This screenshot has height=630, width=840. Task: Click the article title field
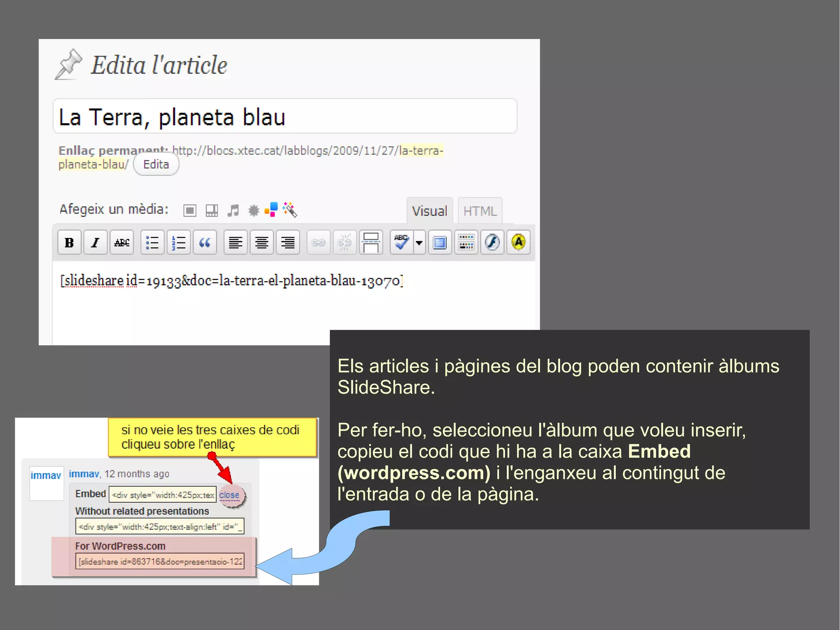pos(285,116)
